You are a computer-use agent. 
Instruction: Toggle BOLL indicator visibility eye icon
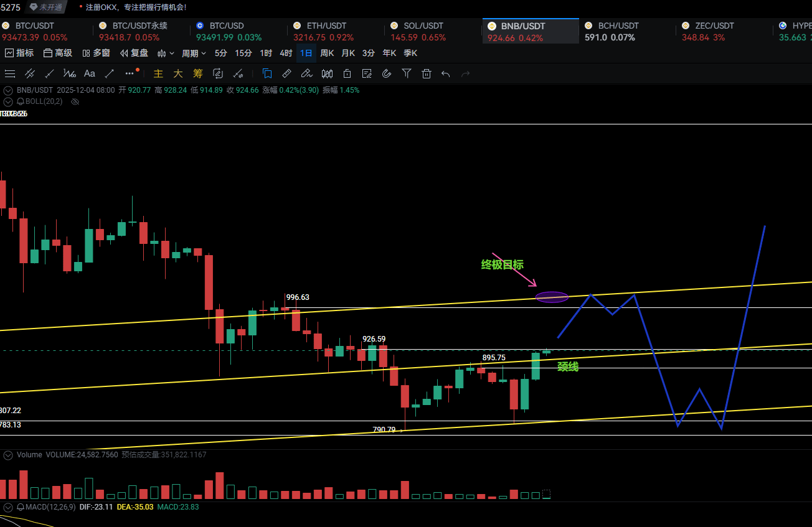(x=75, y=101)
